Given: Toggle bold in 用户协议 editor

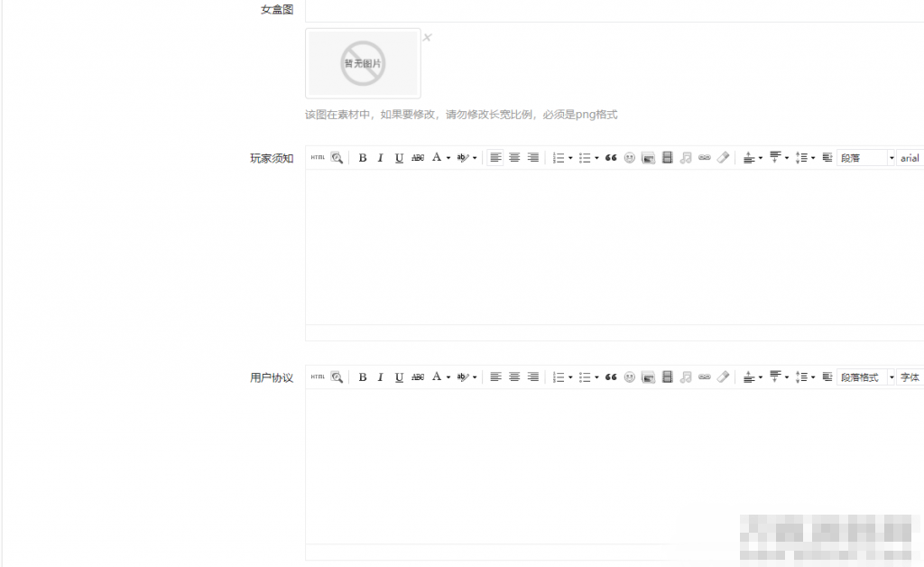Looking at the screenshot, I should [x=363, y=376].
